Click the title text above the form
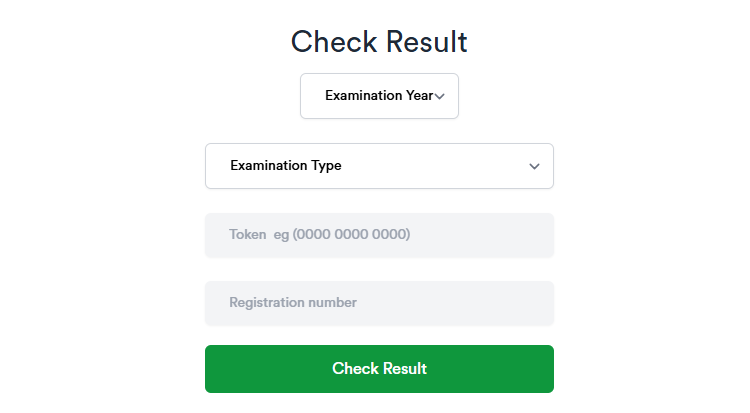 pyautogui.click(x=379, y=42)
